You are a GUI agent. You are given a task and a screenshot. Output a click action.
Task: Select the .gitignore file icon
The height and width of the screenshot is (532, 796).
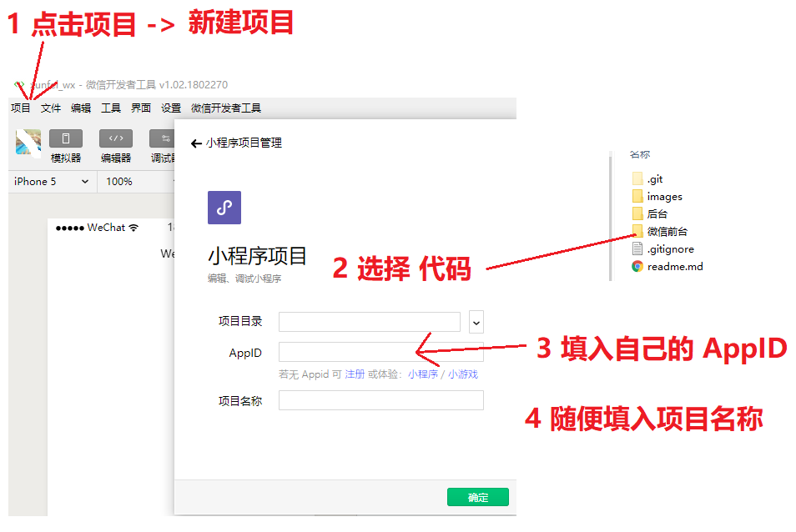tap(637, 248)
